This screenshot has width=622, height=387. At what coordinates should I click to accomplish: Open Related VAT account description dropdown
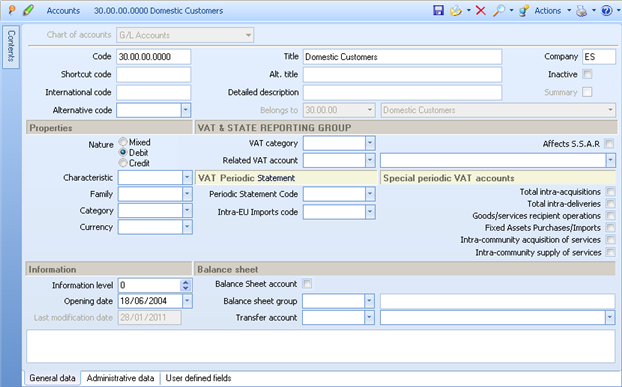point(610,160)
